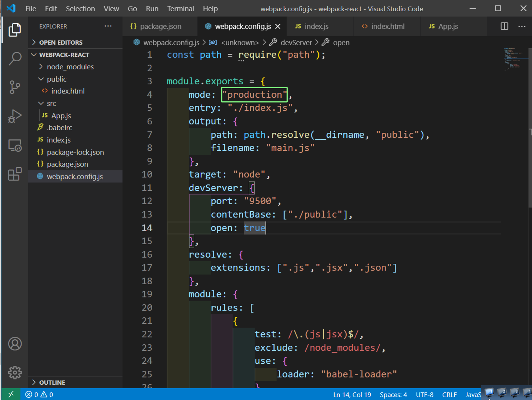Expand the OUTLINE section

click(75, 382)
